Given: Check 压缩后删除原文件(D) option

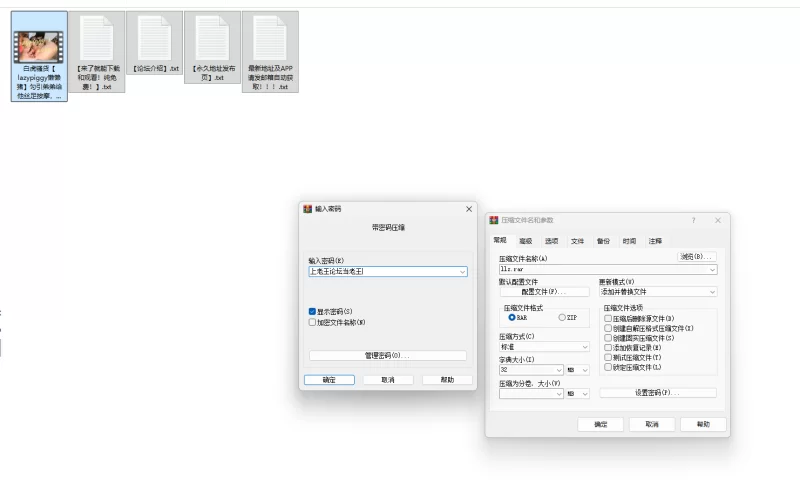Looking at the screenshot, I should point(608,318).
